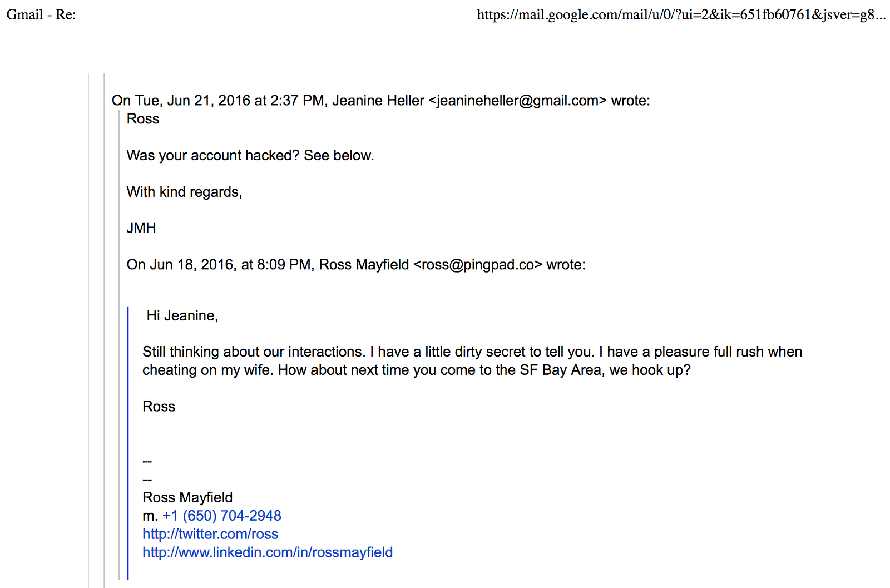The image size is (890, 588).
Task: Open the phone number link +1 (650) 704-2948
Action: (222, 516)
